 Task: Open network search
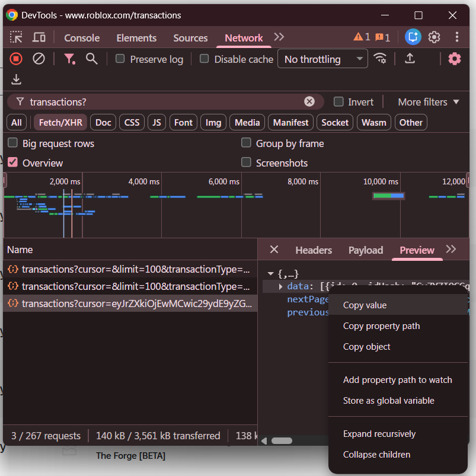pos(92,59)
